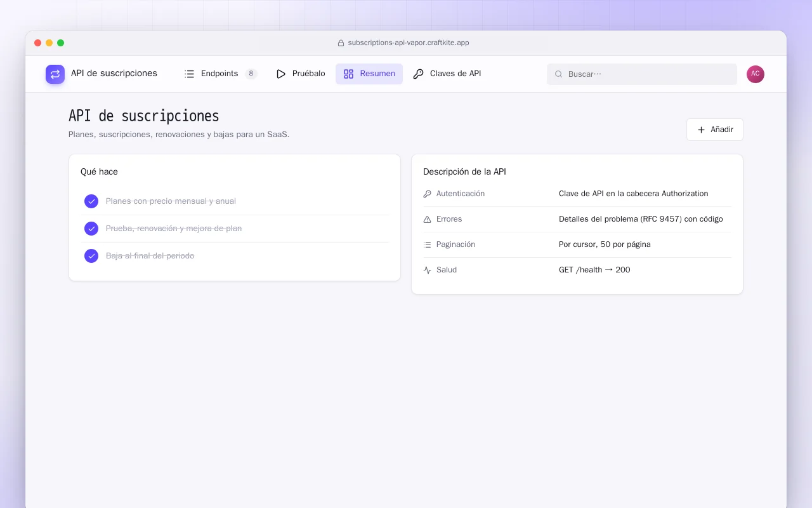Click the Añadir button

(715, 130)
